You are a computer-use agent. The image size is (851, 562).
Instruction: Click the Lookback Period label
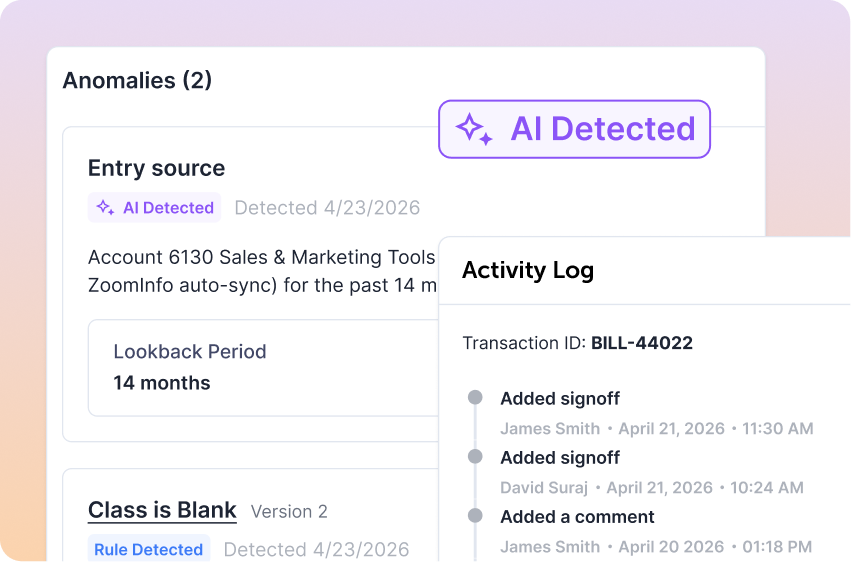(190, 352)
